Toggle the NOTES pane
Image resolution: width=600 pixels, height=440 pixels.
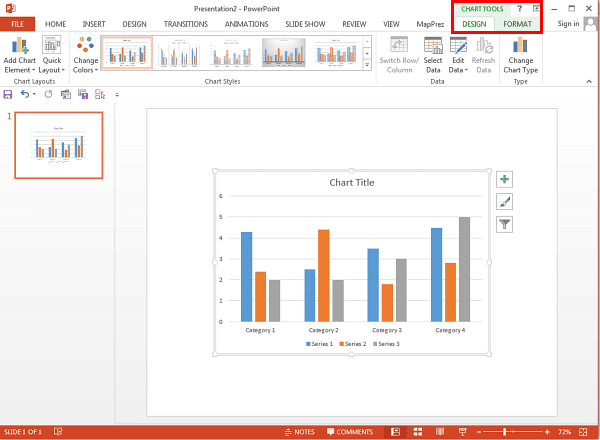tap(300, 432)
